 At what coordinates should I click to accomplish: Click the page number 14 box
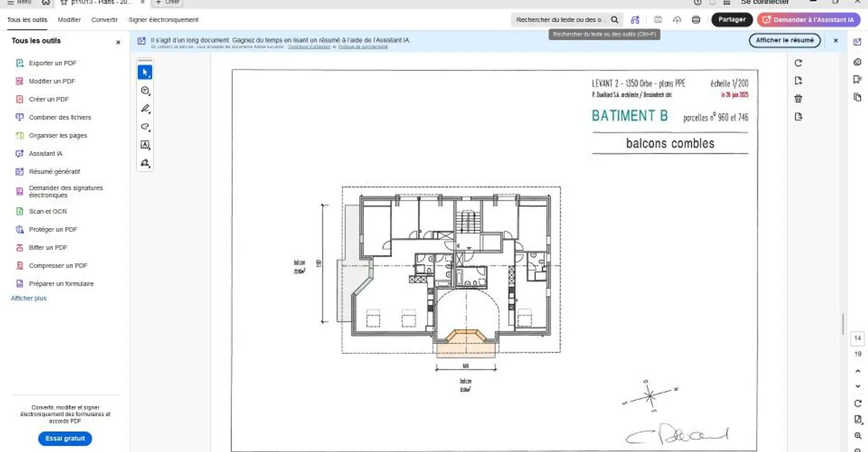click(858, 338)
